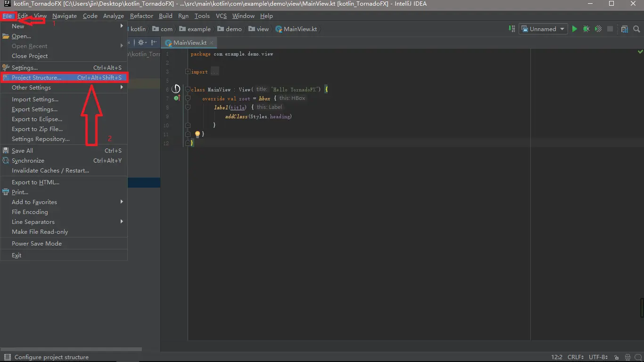
Task: Choose Close Project
Action: [x=64, y=56]
